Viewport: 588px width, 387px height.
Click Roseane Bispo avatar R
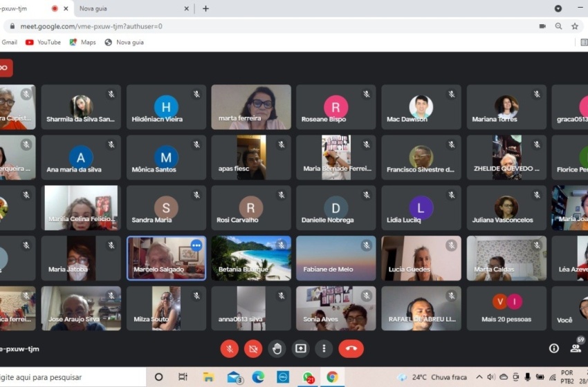336,107
